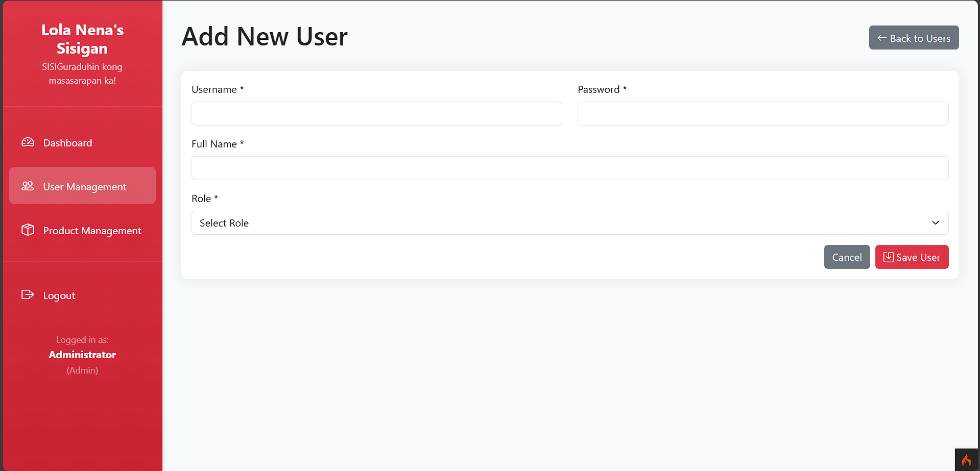Screen dimensions: 980x471
Task: Click the Logout sign-out icon
Action: coord(28,295)
